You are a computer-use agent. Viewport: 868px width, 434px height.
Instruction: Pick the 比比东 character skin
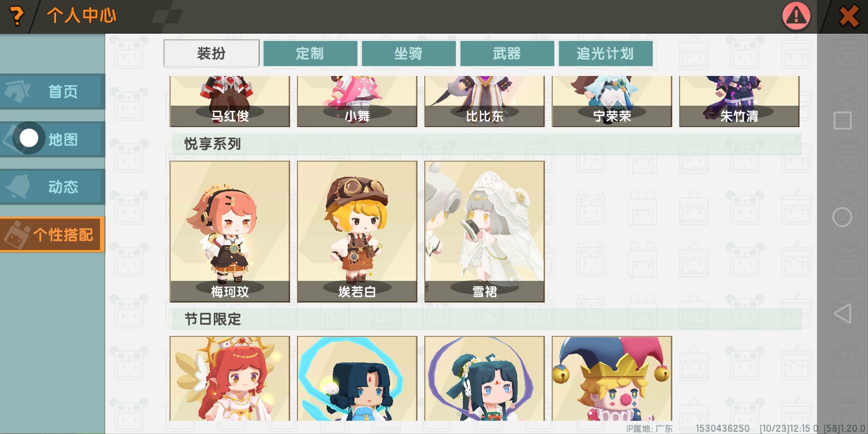tap(485, 101)
